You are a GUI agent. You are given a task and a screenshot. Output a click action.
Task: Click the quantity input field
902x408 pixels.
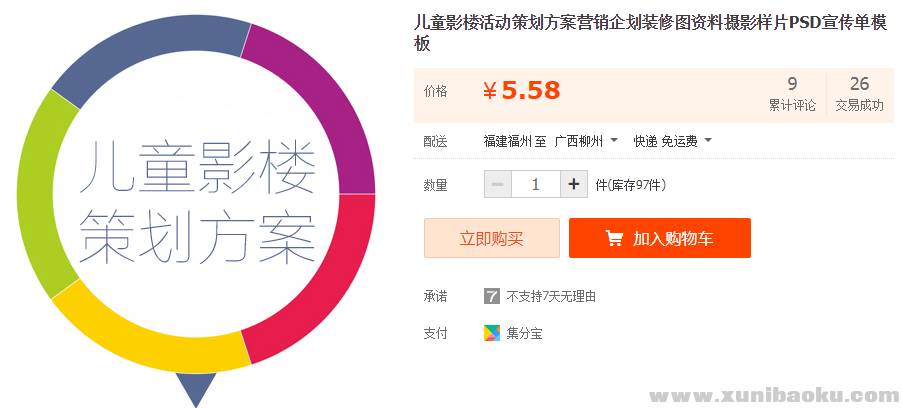(536, 184)
